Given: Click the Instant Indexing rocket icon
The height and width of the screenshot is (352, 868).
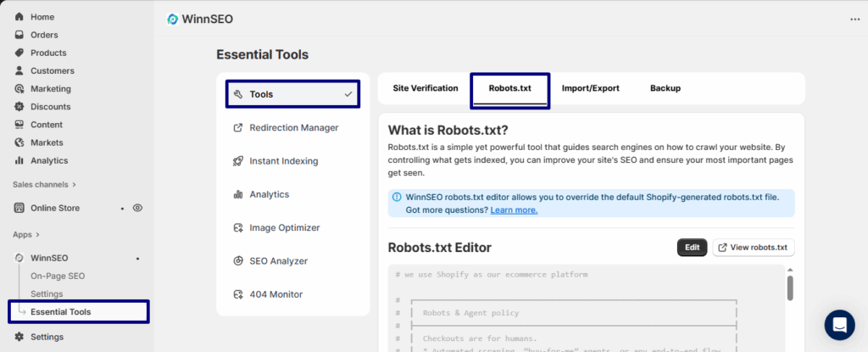Looking at the screenshot, I should [x=238, y=161].
